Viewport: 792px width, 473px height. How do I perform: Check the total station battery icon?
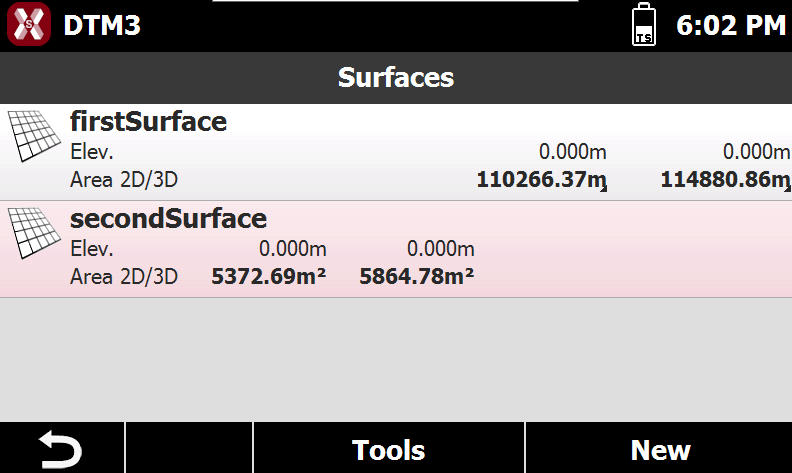point(644,24)
